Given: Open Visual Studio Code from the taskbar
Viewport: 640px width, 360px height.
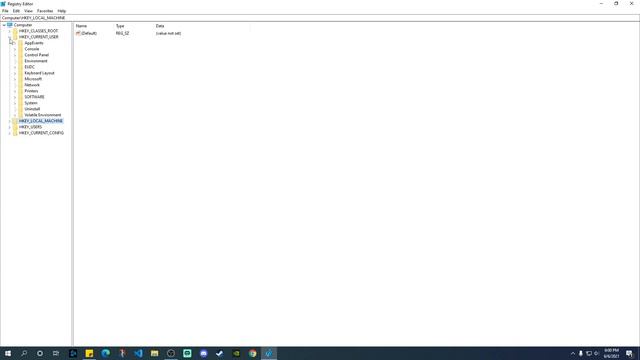Looking at the screenshot, I should coord(138,353).
